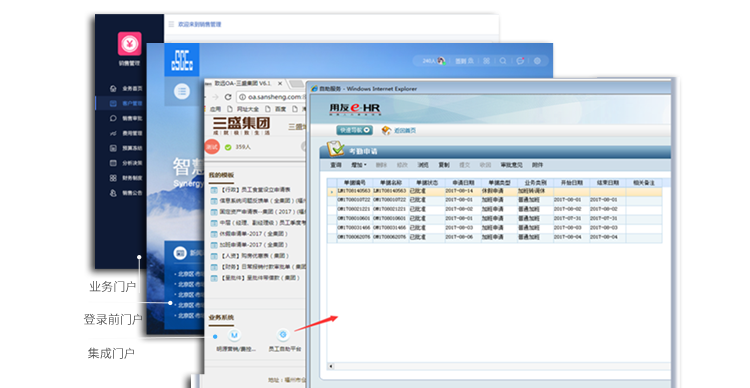The image size is (750, 388).
Task: Click the search icon in blue header
Action: pos(503,61)
